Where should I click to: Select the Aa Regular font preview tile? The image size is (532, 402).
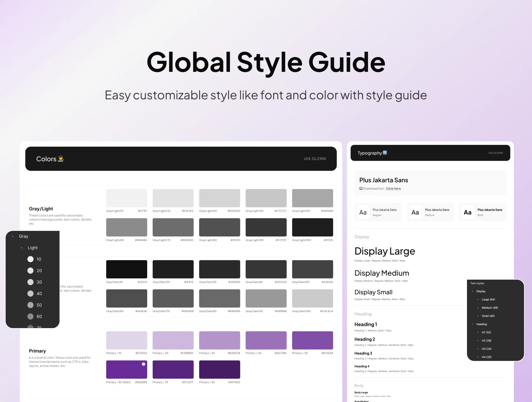point(378,212)
